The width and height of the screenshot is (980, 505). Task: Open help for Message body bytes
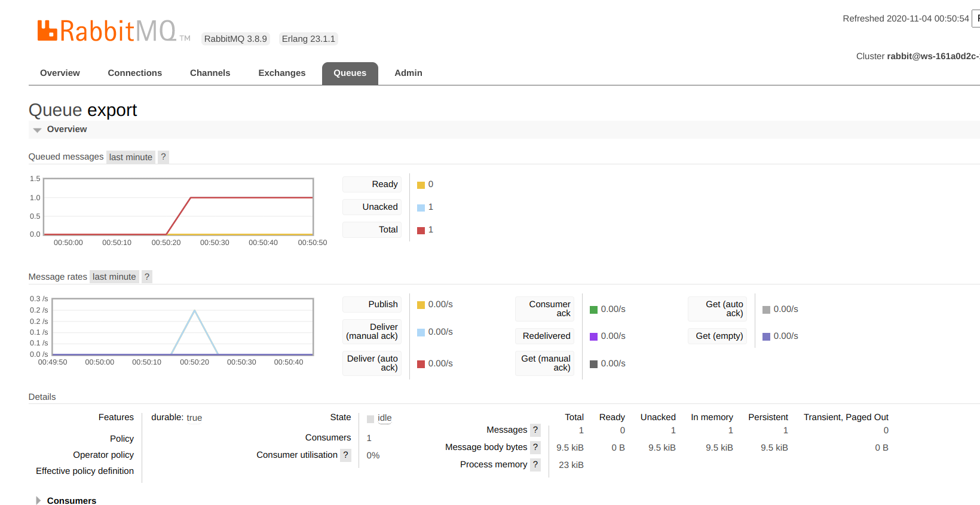click(x=535, y=448)
